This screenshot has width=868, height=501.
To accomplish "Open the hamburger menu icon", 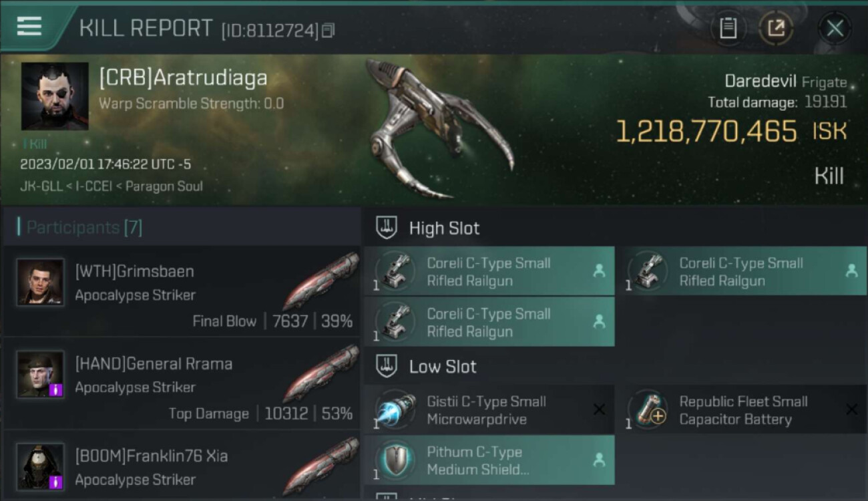I will tap(29, 26).
